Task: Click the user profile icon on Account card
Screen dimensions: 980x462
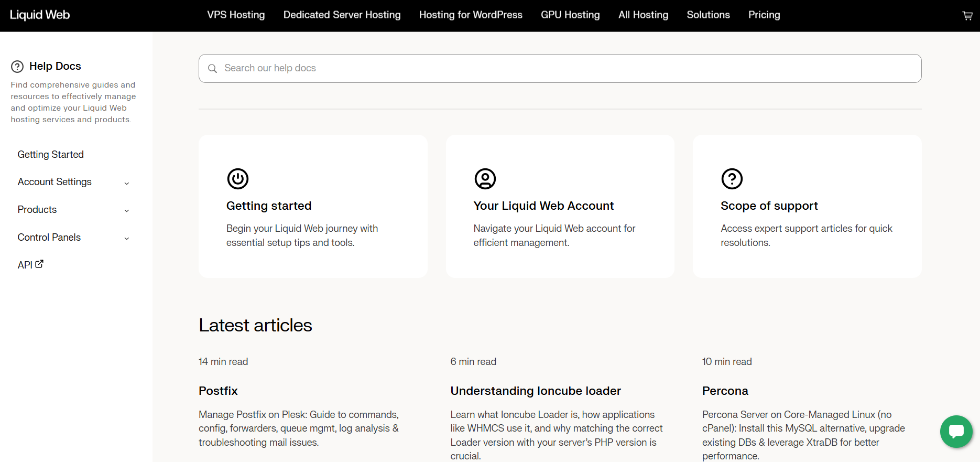Action: (485, 179)
